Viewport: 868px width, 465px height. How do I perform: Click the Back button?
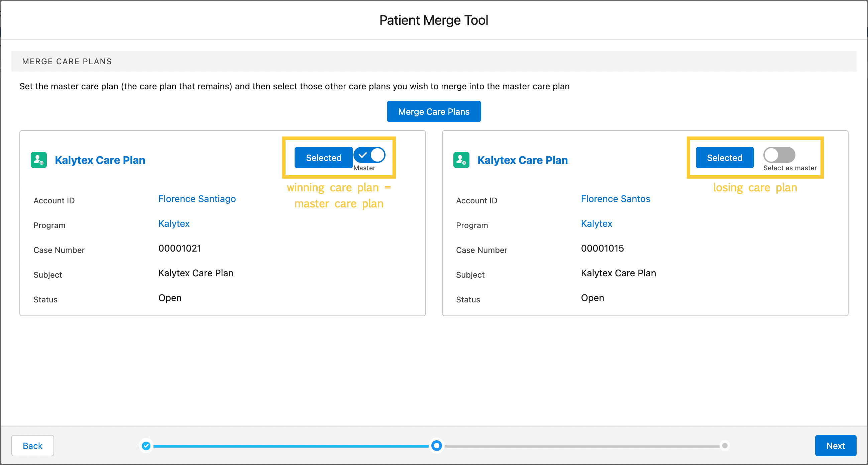tap(32, 446)
